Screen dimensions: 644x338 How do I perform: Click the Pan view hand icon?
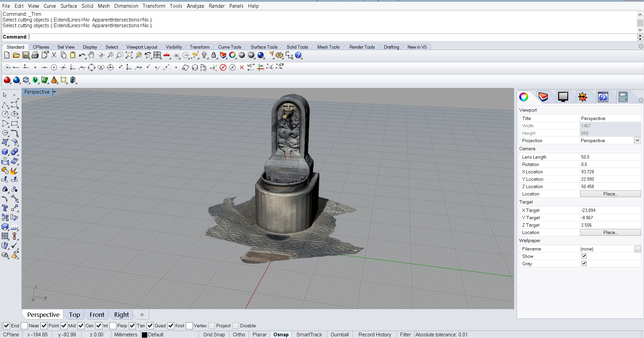tap(91, 55)
